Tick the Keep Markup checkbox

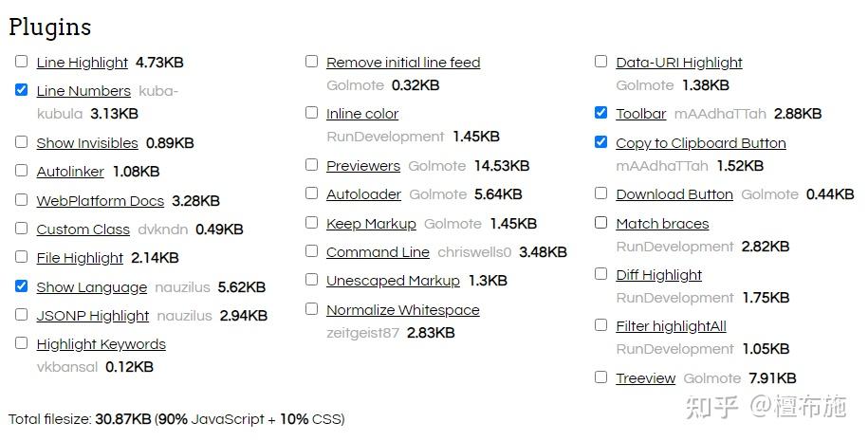[311, 223]
